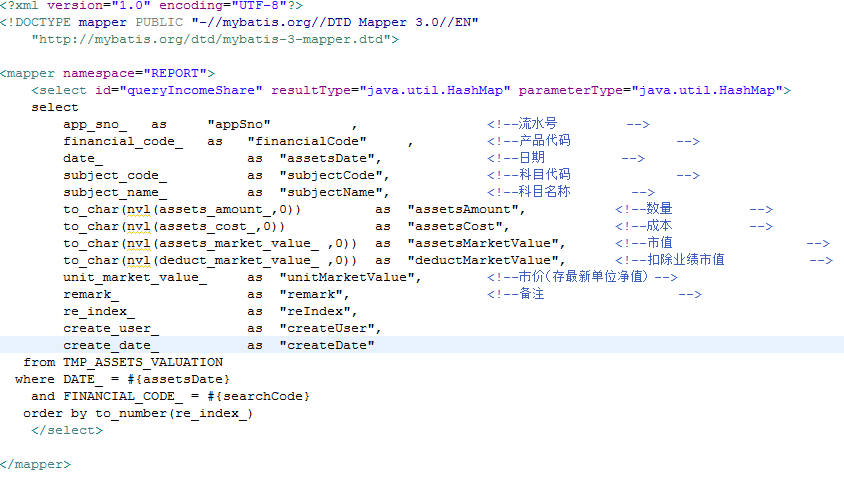Click the "unitMarketValue" alias
The width and height of the screenshot is (844, 502).
346,278
